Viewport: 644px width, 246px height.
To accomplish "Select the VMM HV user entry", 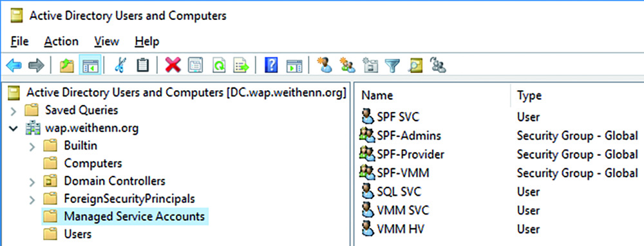I will point(401,229).
